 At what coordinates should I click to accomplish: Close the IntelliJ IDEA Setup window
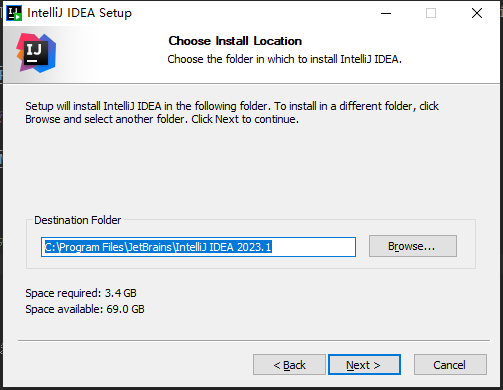click(x=477, y=13)
